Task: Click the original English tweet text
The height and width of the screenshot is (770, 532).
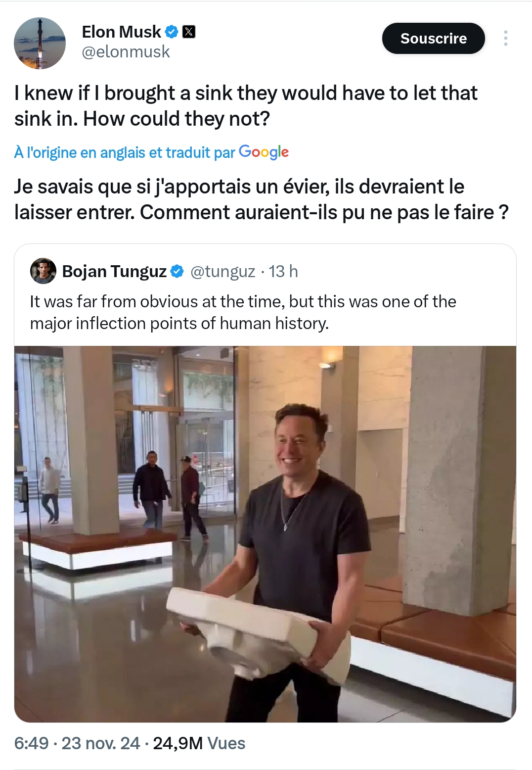Action: pyautogui.click(x=246, y=106)
